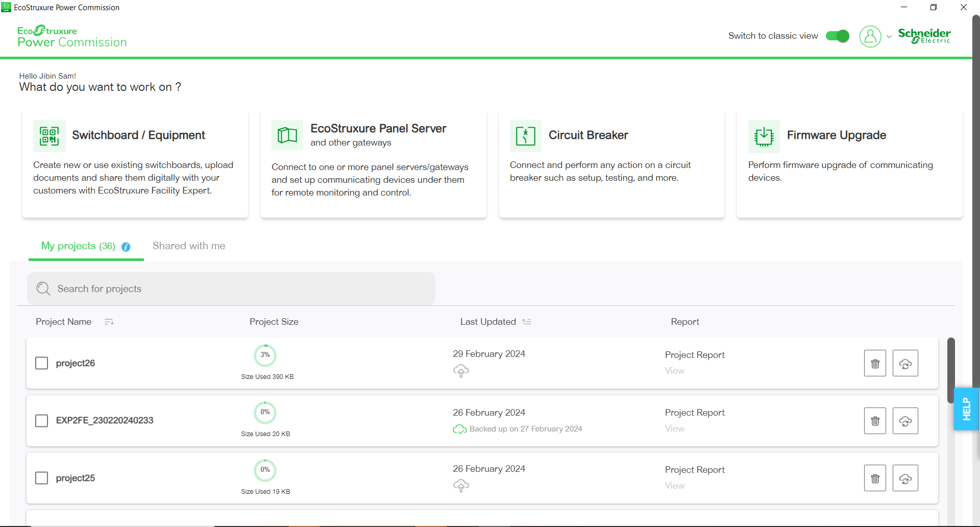Check the EXP2FE_230220240233 checkbox
Image resolution: width=980 pixels, height=527 pixels.
[41, 421]
